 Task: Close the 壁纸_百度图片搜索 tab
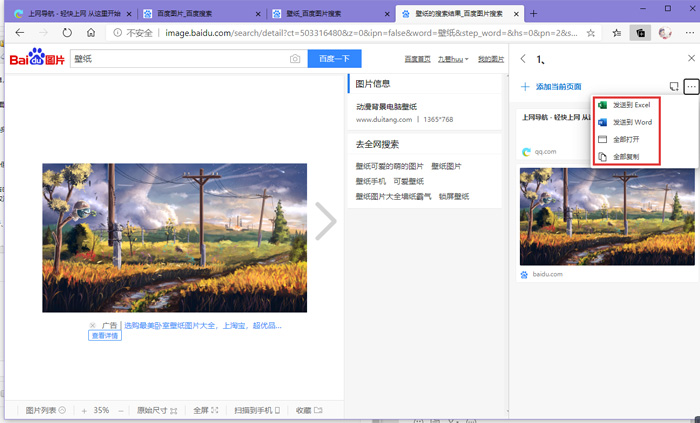tap(387, 14)
